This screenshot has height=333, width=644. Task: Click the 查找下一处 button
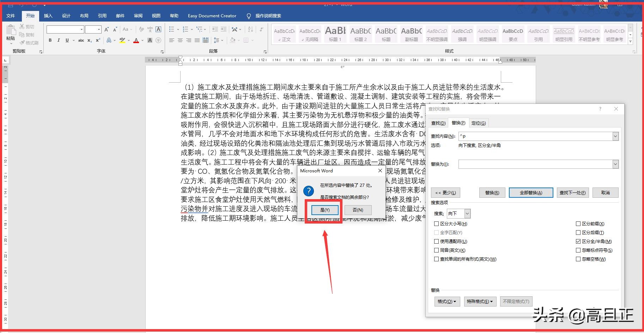coord(573,192)
